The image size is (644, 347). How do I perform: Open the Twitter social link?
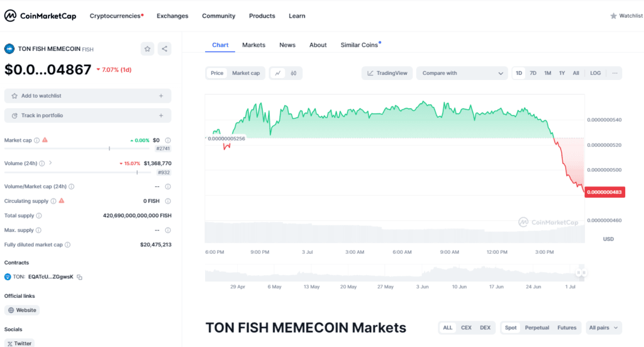point(19,343)
